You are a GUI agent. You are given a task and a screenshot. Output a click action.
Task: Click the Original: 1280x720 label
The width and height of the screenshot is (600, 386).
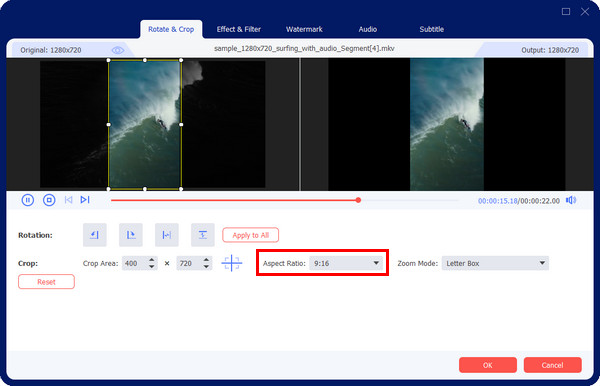(x=51, y=50)
